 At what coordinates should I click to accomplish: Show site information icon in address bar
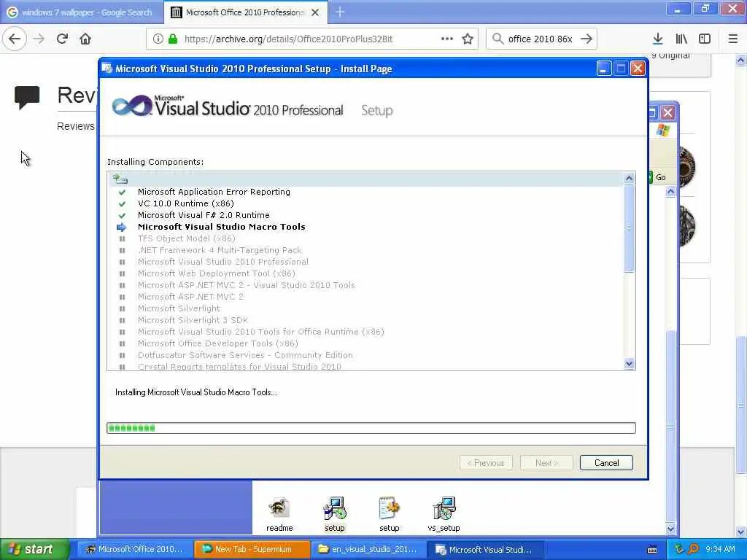[x=158, y=39]
